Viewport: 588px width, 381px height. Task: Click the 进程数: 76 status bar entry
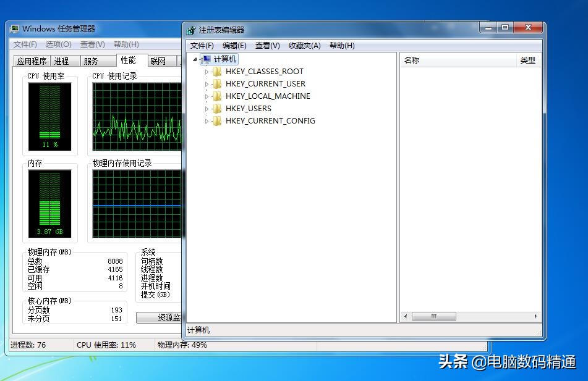coord(28,345)
